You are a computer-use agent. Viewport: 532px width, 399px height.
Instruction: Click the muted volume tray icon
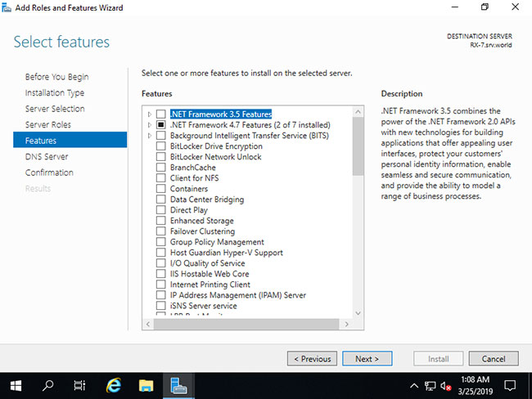pyautogui.click(x=446, y=386)
